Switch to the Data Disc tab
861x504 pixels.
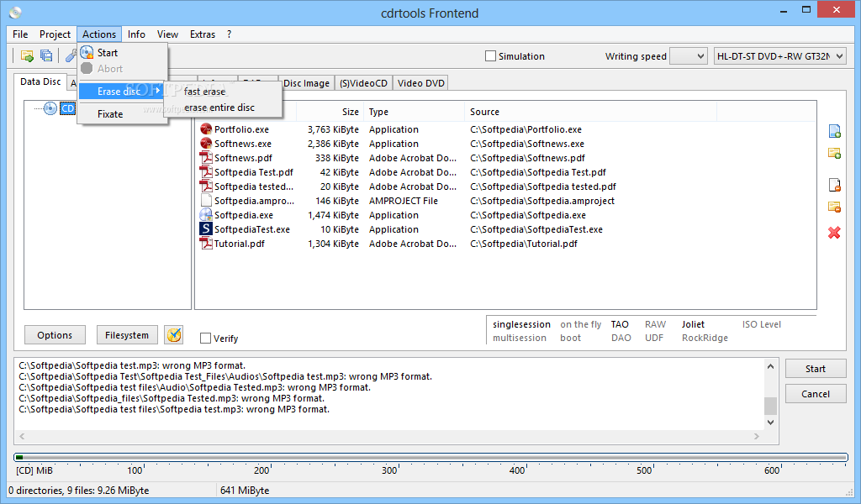(40, 81)
